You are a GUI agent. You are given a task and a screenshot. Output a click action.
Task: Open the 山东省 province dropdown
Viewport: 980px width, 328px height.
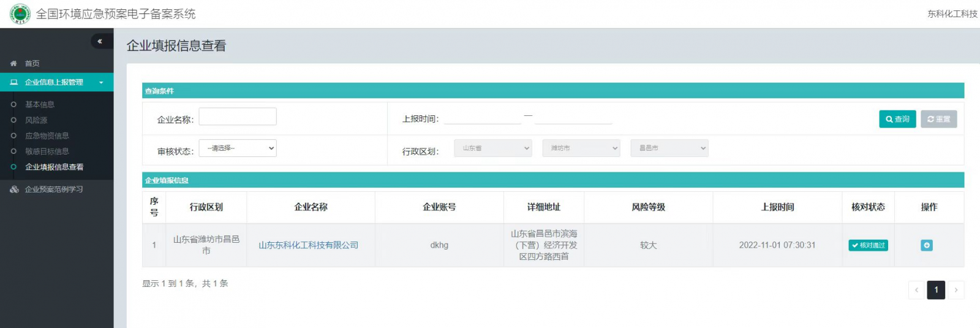pyautogui.click(x=492, y=148)
